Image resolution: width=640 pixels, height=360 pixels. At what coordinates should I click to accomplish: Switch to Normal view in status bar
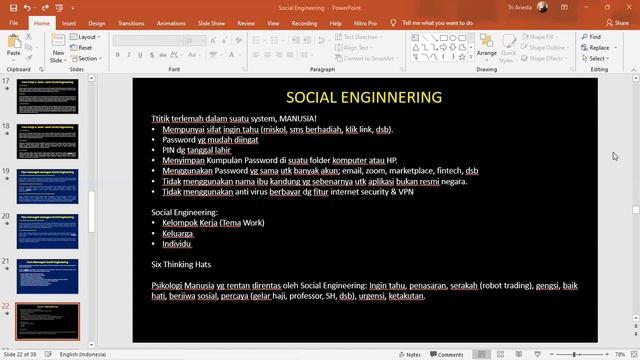482,354
